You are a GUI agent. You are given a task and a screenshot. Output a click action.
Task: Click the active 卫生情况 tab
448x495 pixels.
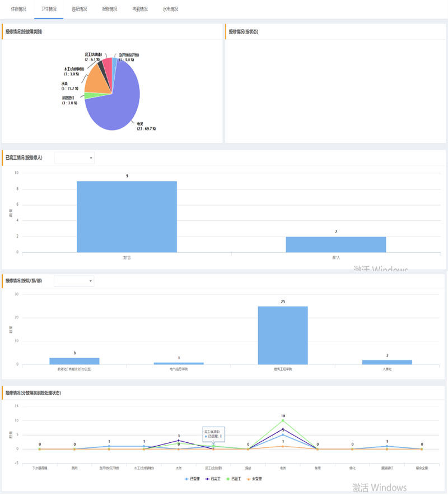[x=49, y=10]
